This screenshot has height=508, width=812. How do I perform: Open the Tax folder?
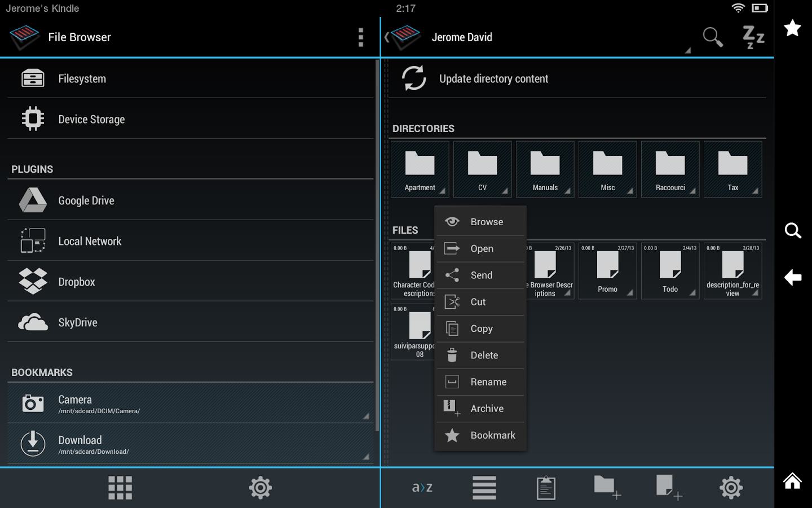pyautogui.click(x=733, y=169)
